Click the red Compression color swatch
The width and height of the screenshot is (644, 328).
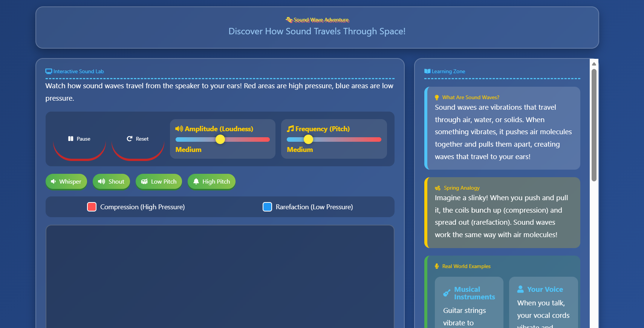click(92, 207)
